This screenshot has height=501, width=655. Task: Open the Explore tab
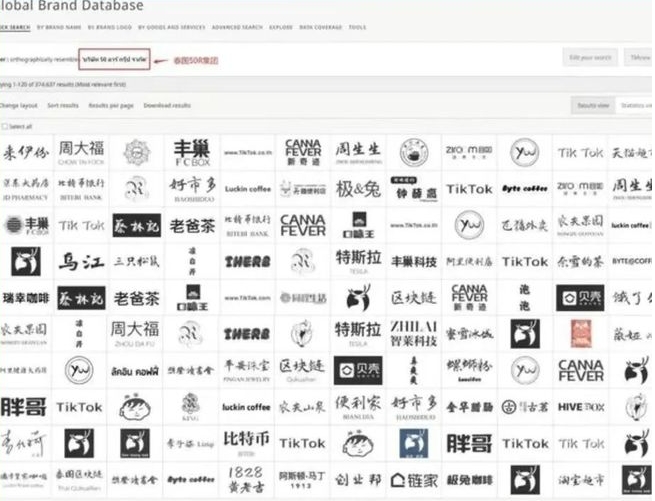(281, 27)
